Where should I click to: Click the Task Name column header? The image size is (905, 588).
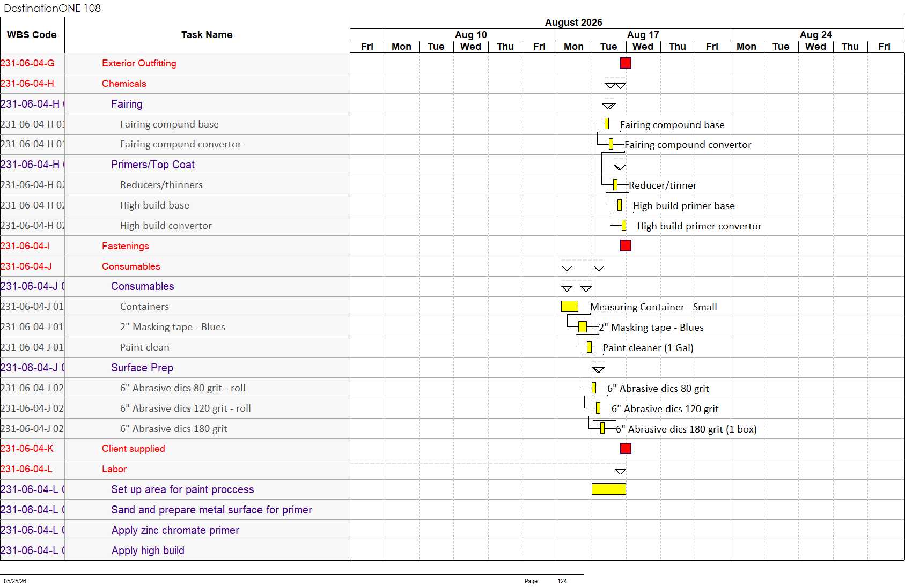click(x=207, y=35)
